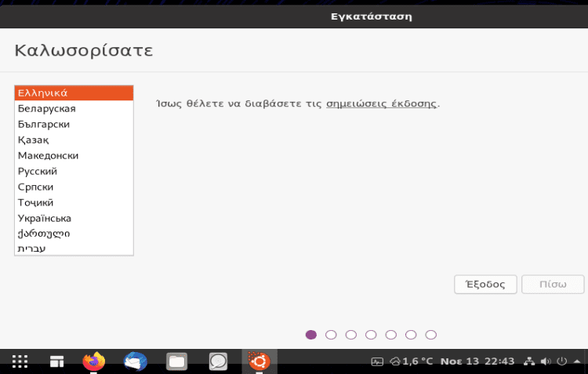Select Српски in the language list
Screen dimensions: 588x374
(x=74, y=187)
